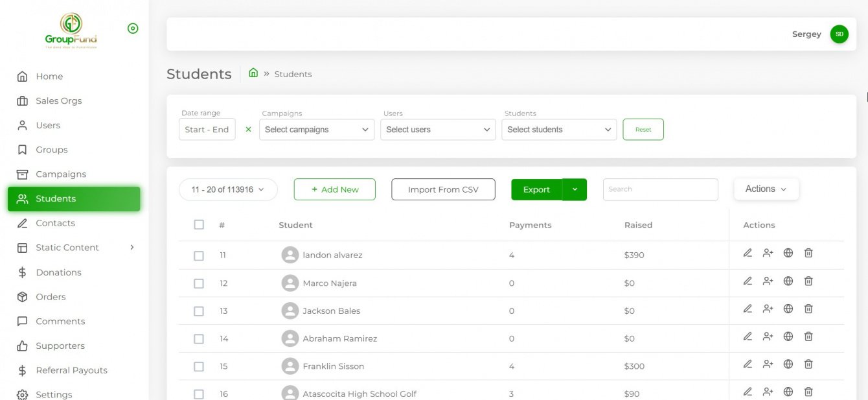Click the home icon in the breadcrumb
Viewport: 868px width, 400px height.
point(253,73)
